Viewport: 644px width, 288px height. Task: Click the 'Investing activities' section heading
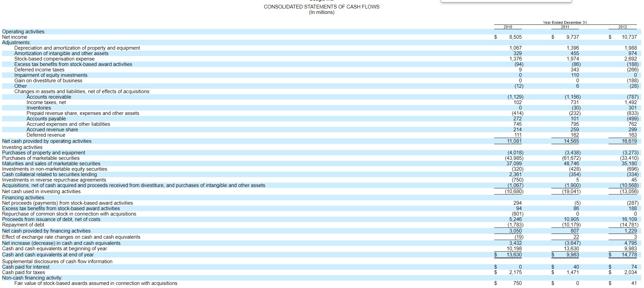(22, 147)
